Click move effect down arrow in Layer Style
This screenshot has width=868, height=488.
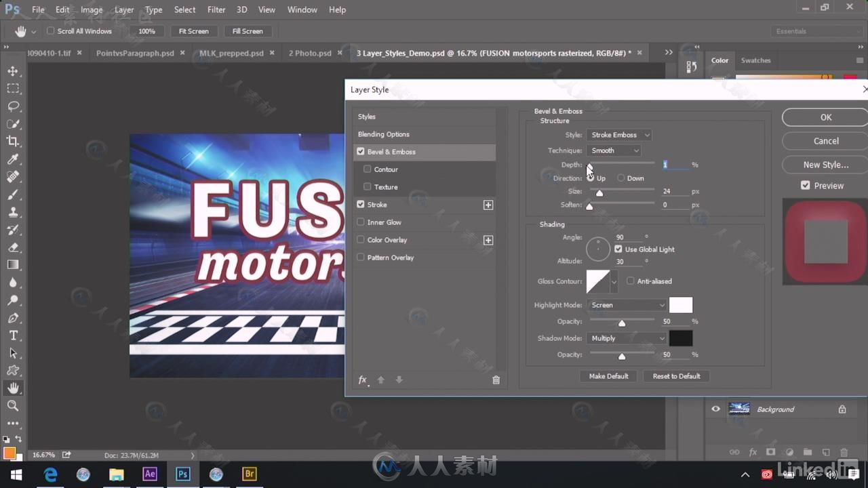[x=399, y=380]
